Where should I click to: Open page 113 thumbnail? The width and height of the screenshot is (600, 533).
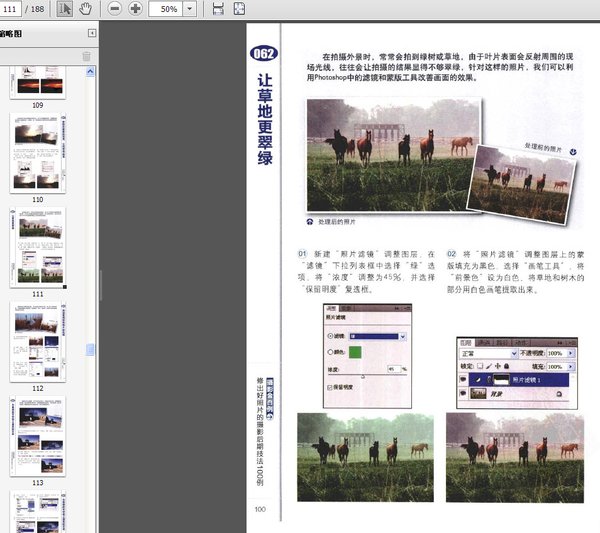point(38,436)
